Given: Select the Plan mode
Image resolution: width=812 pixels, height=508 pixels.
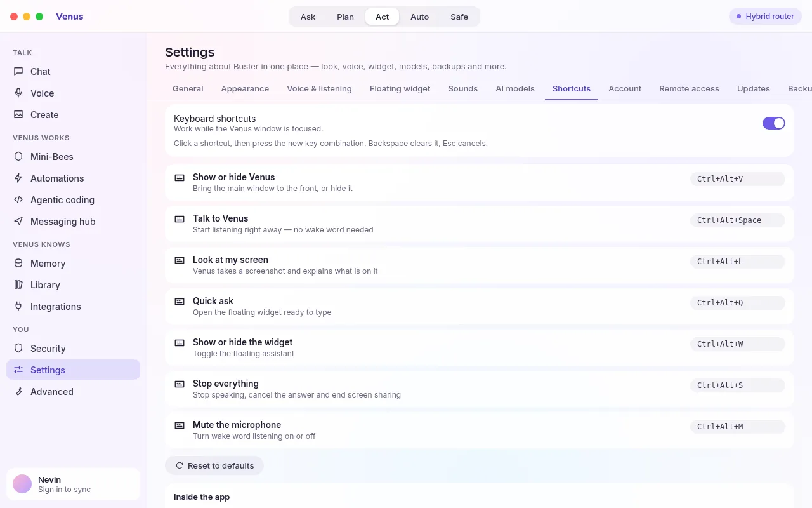Looking at the screenshot, I should (x=345, y=17).
